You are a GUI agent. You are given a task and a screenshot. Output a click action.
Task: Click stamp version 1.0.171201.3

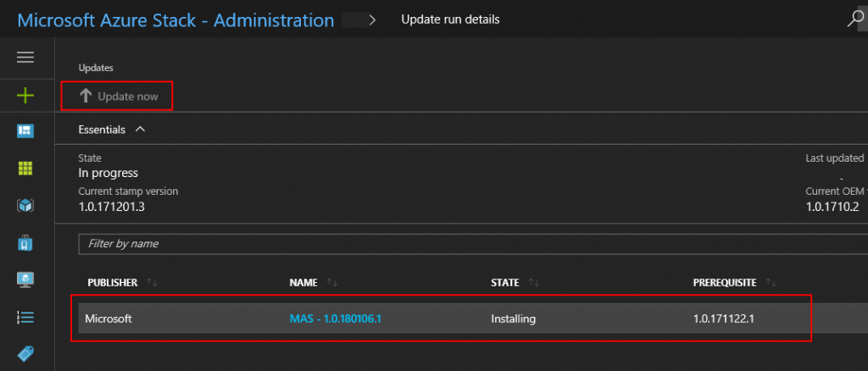tap(111, 207)
